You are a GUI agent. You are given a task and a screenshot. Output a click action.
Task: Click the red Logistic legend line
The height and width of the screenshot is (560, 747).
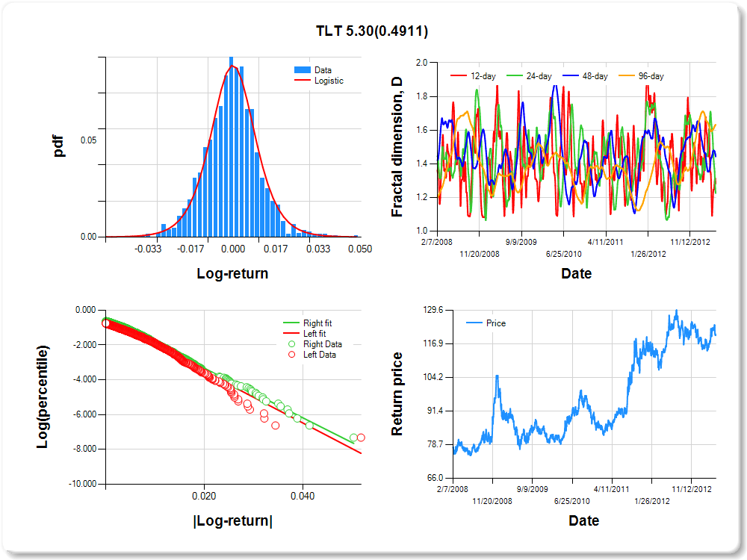click(x=303, y=81)
